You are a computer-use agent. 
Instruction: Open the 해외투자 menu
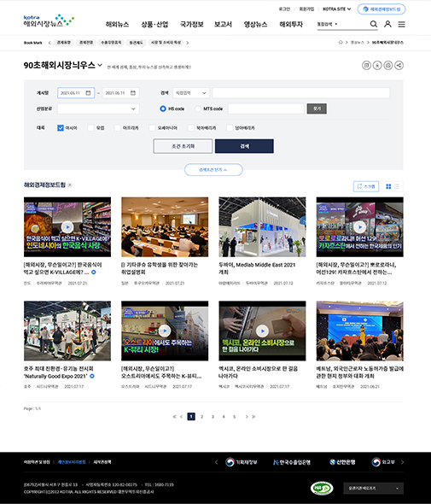(291, 25)
